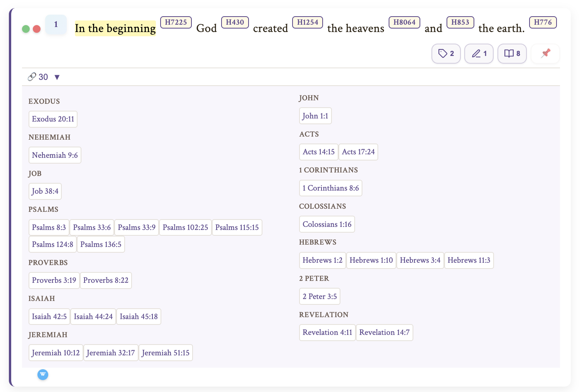This screenshot has height=392, width=582.
Task: Toggle the red status dot
Action: [37, 29]
